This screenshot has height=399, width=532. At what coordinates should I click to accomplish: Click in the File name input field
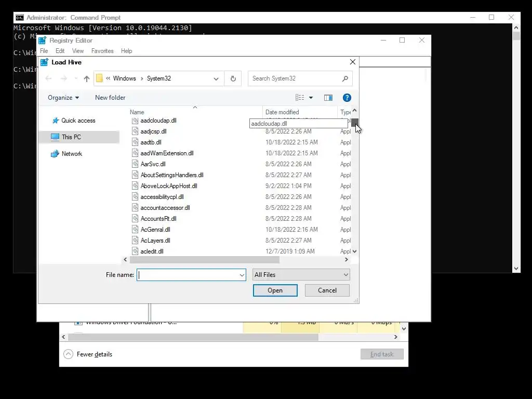pos(188,275)
